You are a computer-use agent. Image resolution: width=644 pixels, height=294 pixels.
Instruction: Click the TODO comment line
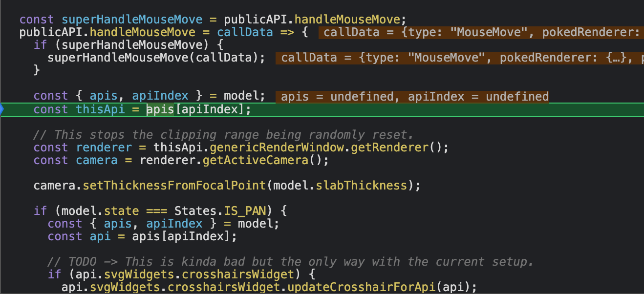tap(290, 262)
